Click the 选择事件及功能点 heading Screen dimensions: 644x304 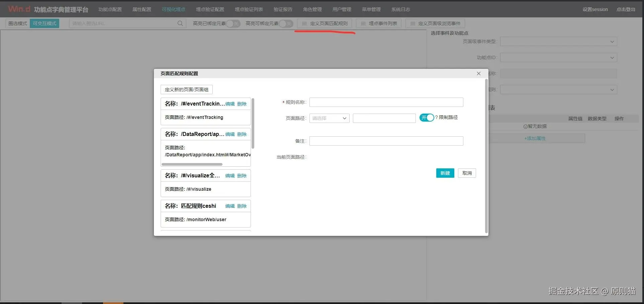click(x=450, y=33)
